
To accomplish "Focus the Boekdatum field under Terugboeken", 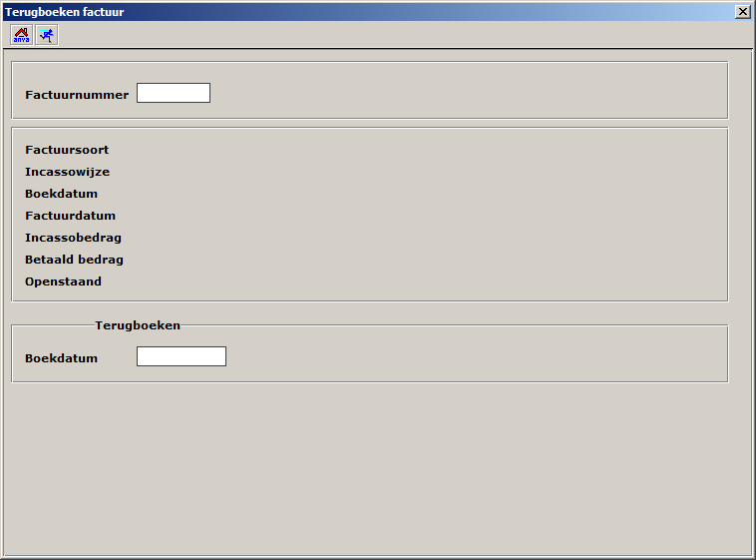I will pos(182,356).
